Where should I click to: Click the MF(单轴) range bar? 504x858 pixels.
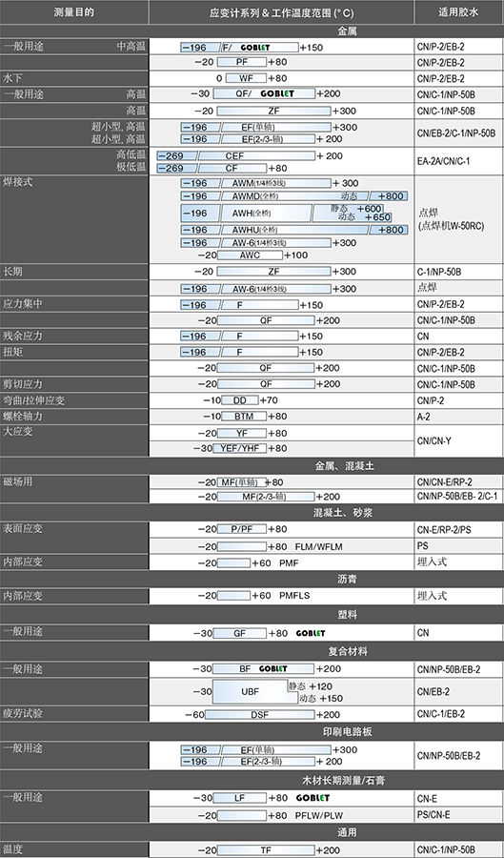[242, 482]
